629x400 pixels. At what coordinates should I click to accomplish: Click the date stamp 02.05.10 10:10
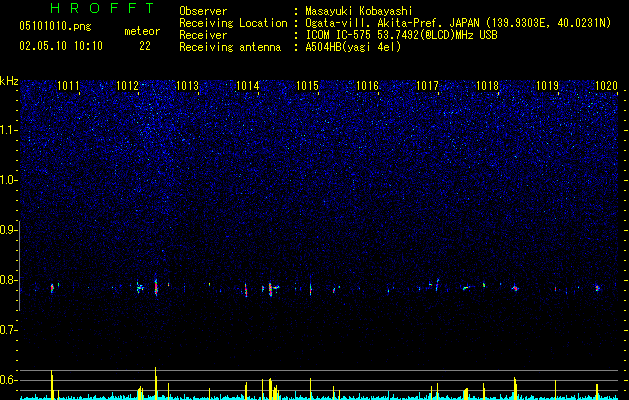coord(61,46)
